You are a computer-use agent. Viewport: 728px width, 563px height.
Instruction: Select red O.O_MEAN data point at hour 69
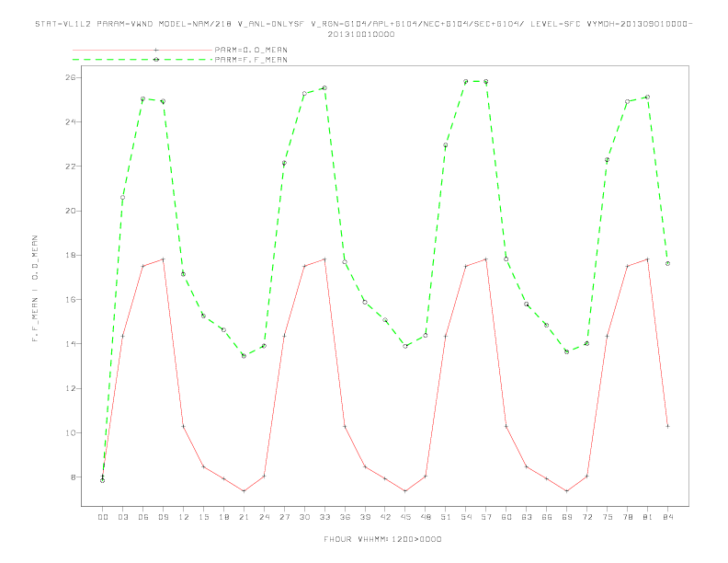point(567,491)
